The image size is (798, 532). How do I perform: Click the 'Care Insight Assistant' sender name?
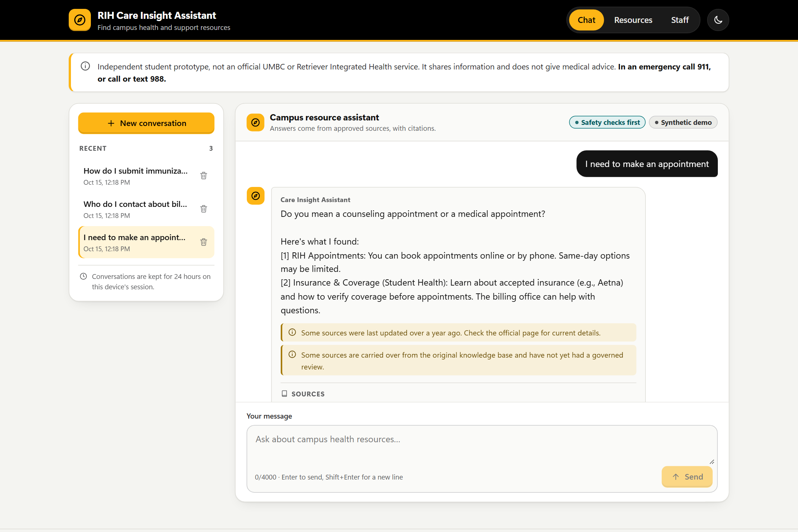[315, 200]
